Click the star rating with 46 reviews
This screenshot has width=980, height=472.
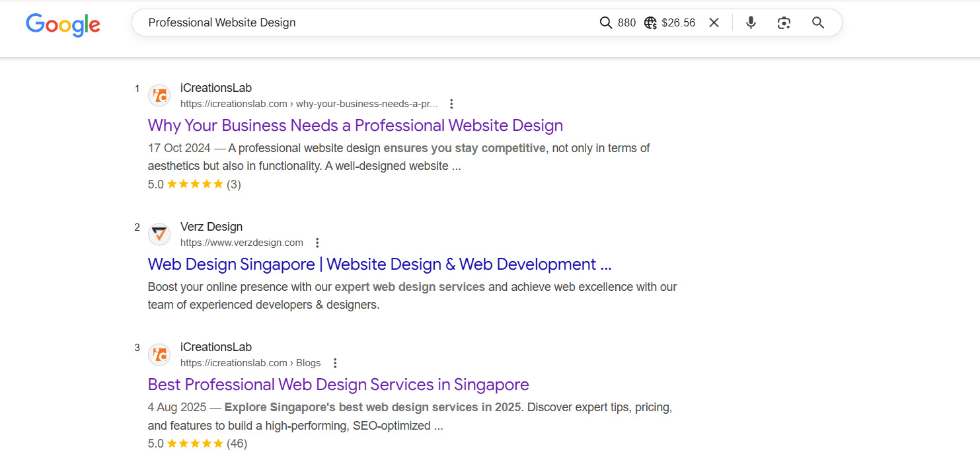click(195, 444)
